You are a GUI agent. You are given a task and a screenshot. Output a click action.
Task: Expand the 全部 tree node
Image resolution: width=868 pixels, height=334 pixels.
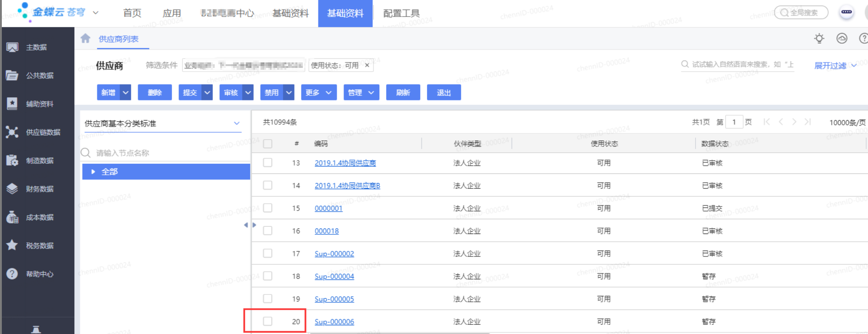(x=93, y=172)
